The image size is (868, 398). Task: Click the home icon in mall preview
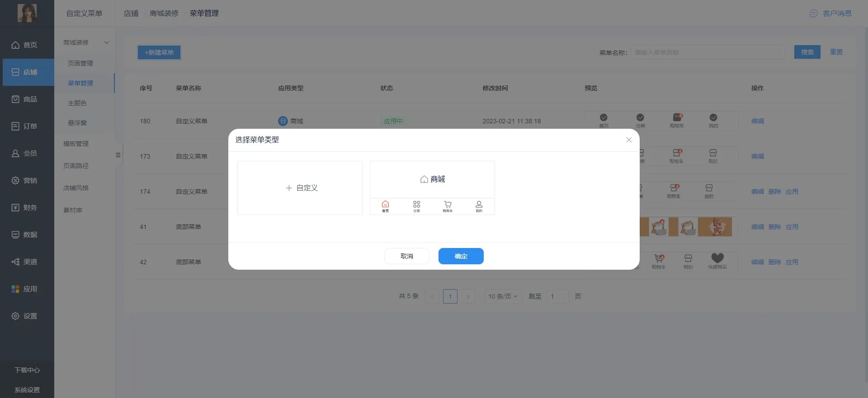point(385,206)
